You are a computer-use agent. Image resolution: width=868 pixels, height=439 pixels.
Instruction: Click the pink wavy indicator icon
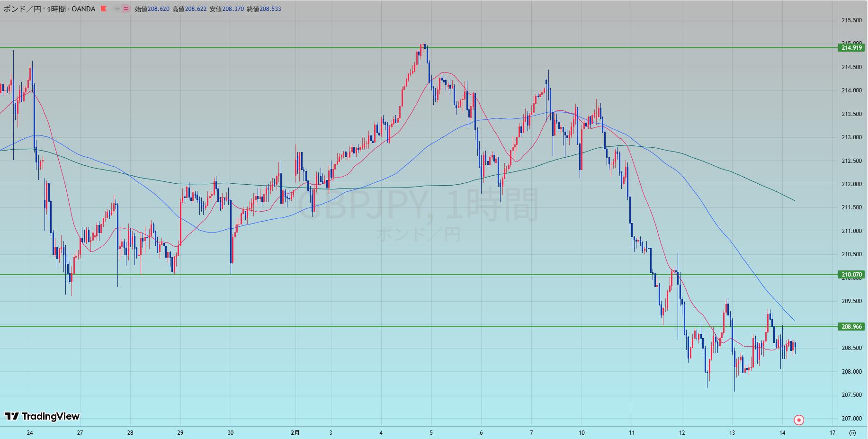pos(126,9)
